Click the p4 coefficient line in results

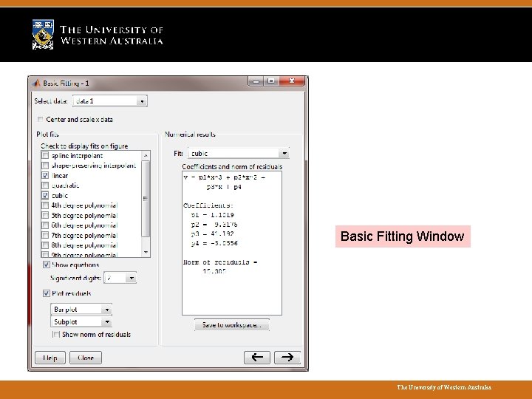coord(214,243)
